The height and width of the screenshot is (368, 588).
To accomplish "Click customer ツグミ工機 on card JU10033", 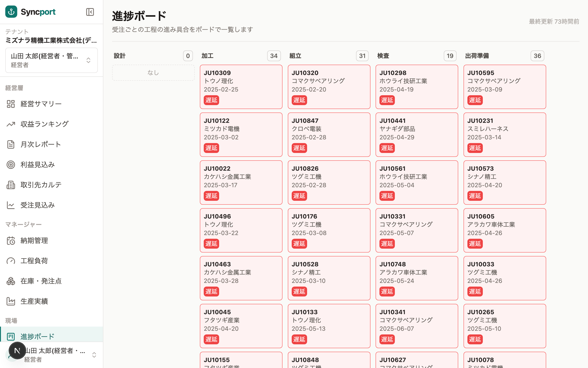I will tap(482, 272).
